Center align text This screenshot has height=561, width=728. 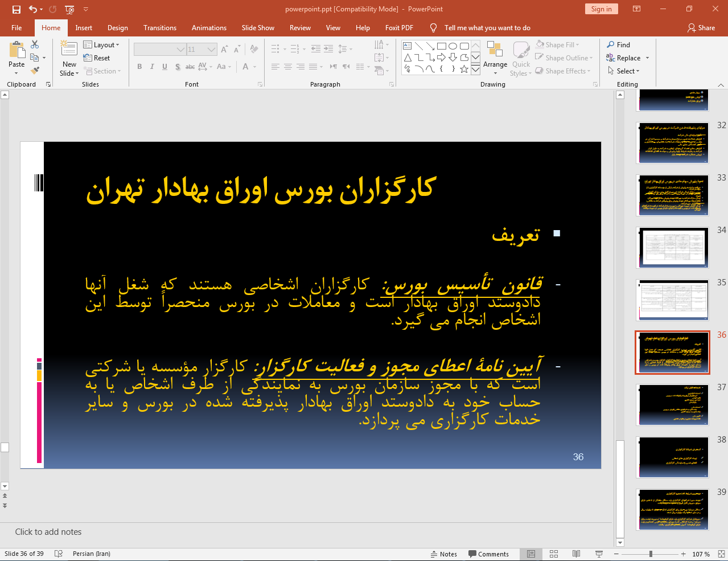click(288, 67)
